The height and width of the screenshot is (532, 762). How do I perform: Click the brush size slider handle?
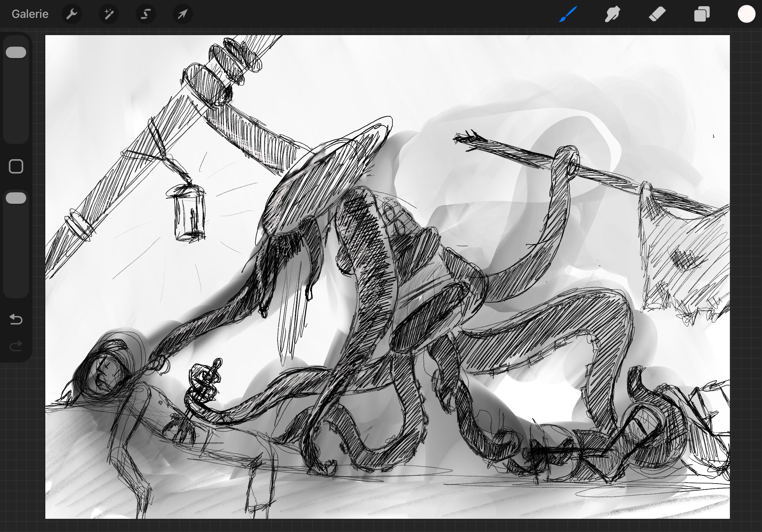coord(16,52)
